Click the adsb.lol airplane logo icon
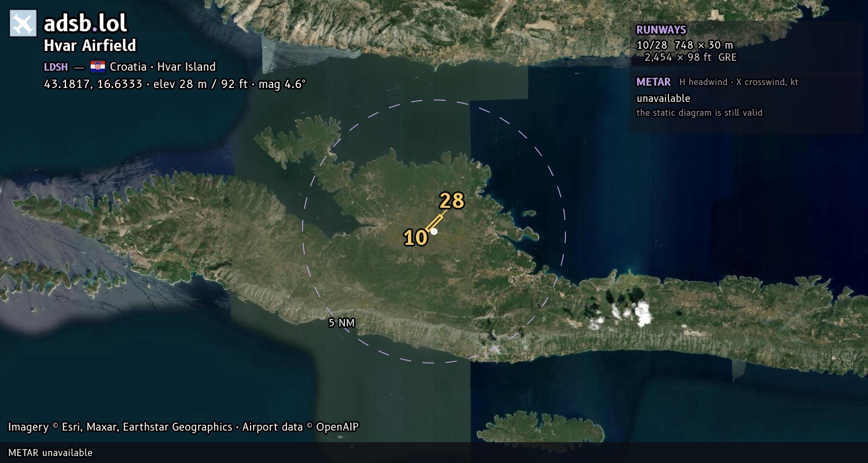Image resolution: width=868 pixels, height=463 pixels. click(x=23, y=24)
